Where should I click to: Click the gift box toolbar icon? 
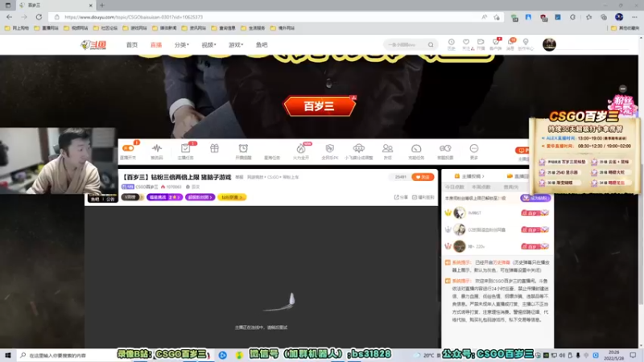pyautogui.click(x=214, y=149)
